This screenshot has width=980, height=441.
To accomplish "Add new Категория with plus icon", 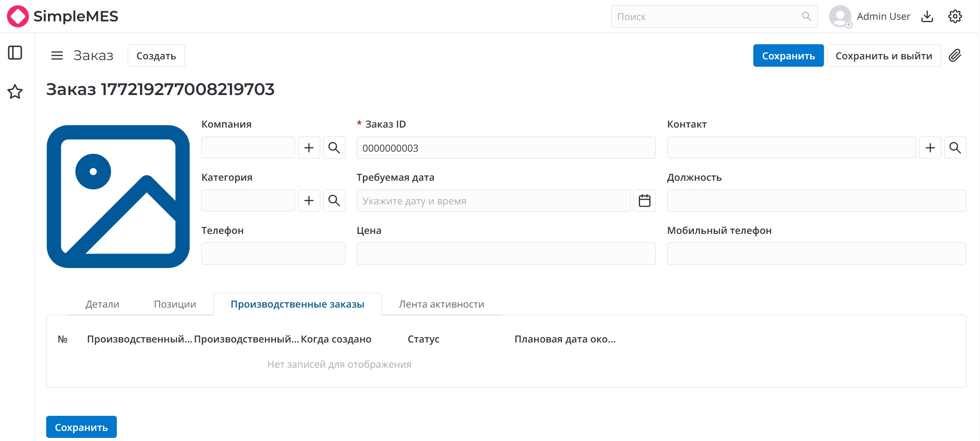I will 309,201.
